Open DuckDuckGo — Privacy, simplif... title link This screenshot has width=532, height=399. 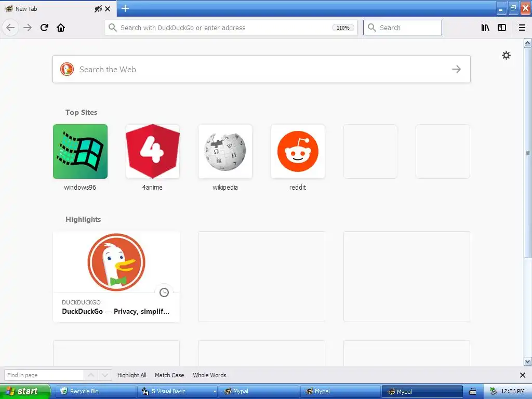point(116,312)
